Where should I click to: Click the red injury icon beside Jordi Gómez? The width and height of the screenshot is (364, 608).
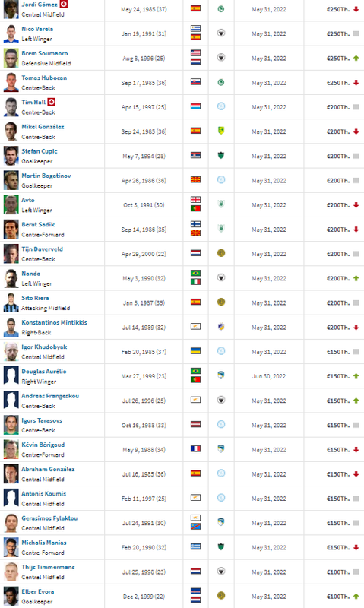point(64,5)
